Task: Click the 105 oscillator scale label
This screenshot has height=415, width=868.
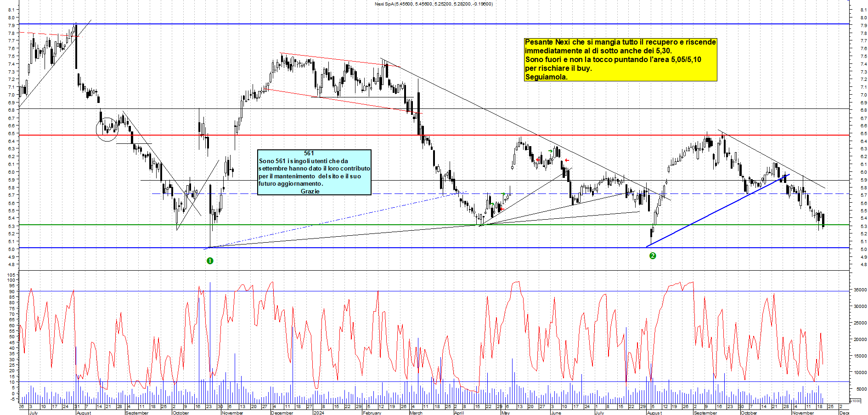Action: [x=11, y=274]
